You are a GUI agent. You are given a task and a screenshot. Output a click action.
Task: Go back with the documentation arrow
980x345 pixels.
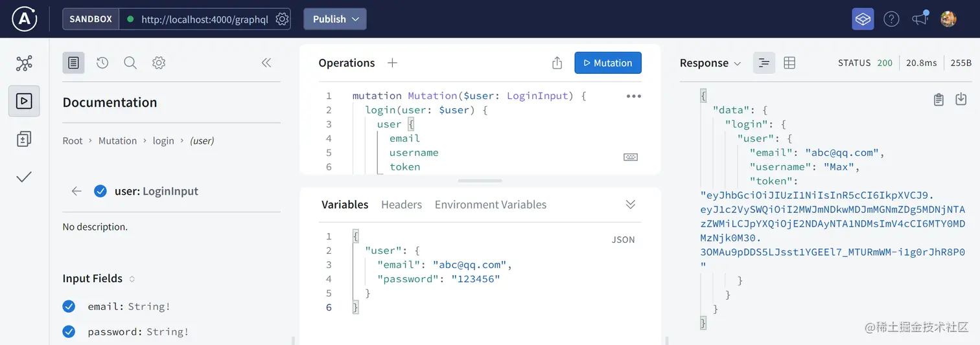point(76,191)
